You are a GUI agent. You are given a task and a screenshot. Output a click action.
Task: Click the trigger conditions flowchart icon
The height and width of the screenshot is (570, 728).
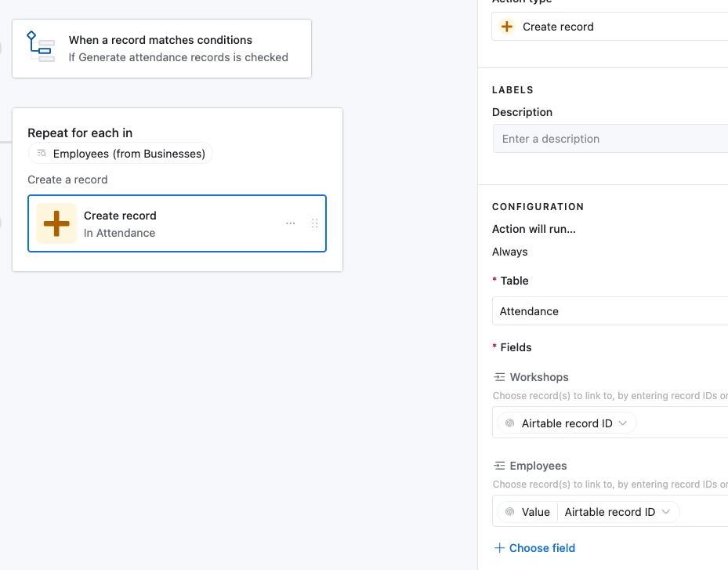click(39, 47)
